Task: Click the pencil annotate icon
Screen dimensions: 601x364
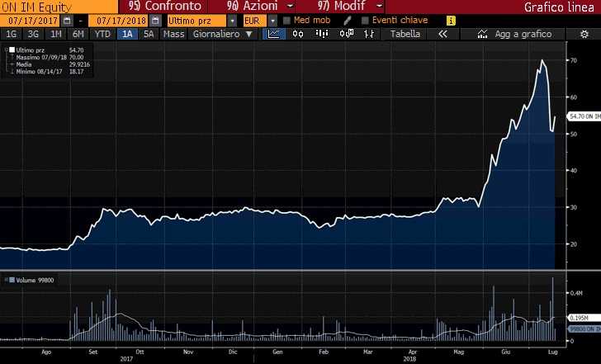Action: pos(347,21)
